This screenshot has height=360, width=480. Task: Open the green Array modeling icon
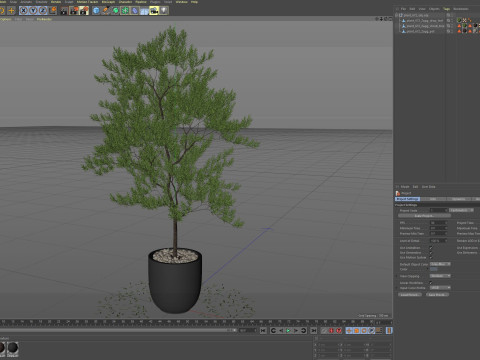(x=125, y=11)
